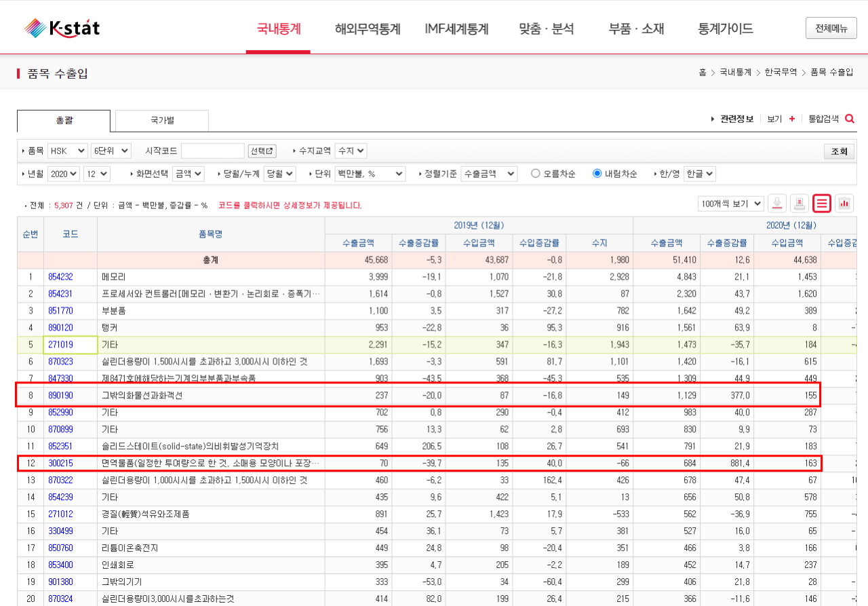Open the 100개씩 보기 page-size dropdown
The height and width of the screenshot is (606, 868).
click(x=731, y=203)
